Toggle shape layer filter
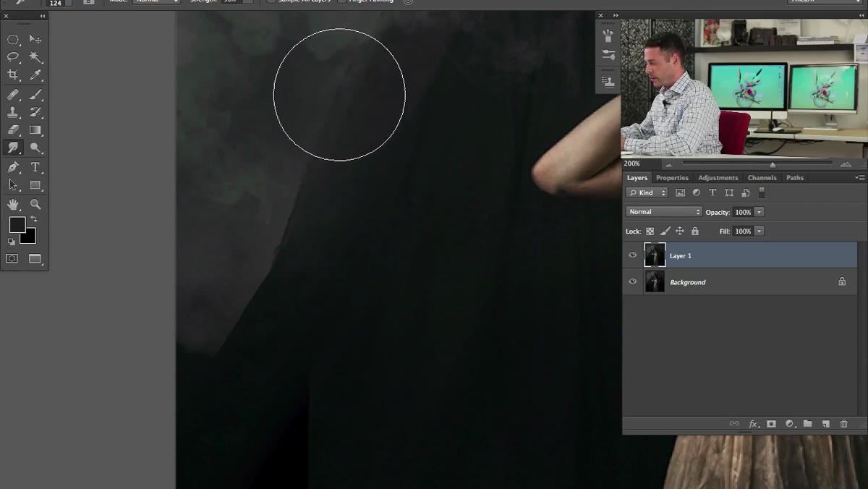 (729, 193)
